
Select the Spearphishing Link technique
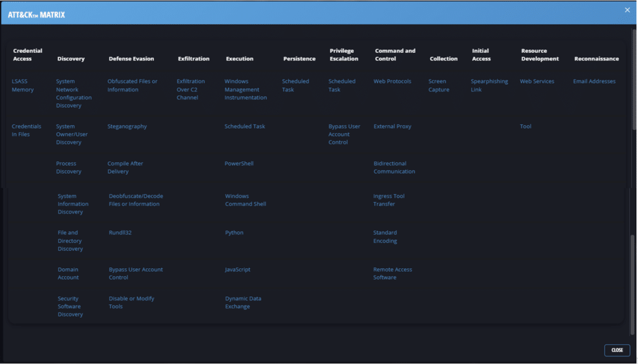489,85
